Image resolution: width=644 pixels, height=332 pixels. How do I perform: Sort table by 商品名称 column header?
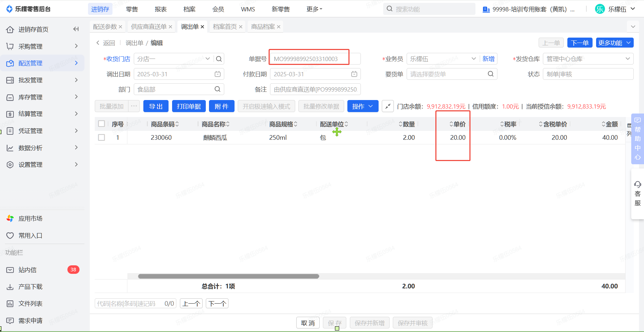tap(215, 124)
